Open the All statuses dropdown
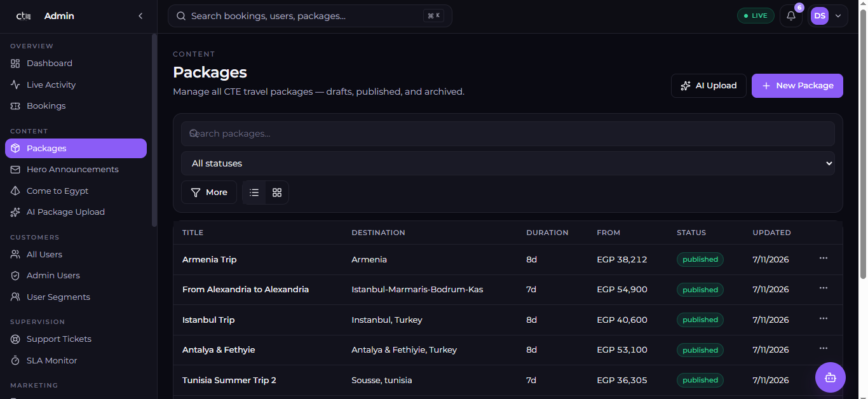Image resolution: width=868 pixels, height=399 pixels. click(508, 163)
